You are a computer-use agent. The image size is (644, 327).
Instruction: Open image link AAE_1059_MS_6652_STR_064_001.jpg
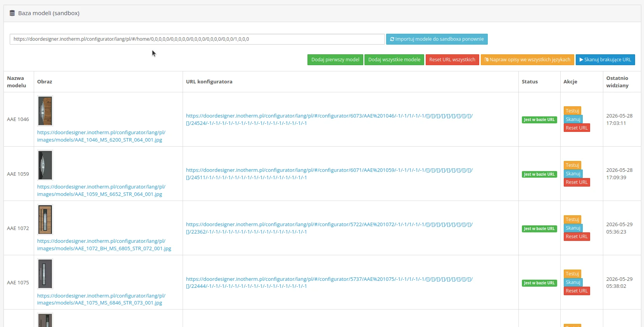tap(101, 190)
